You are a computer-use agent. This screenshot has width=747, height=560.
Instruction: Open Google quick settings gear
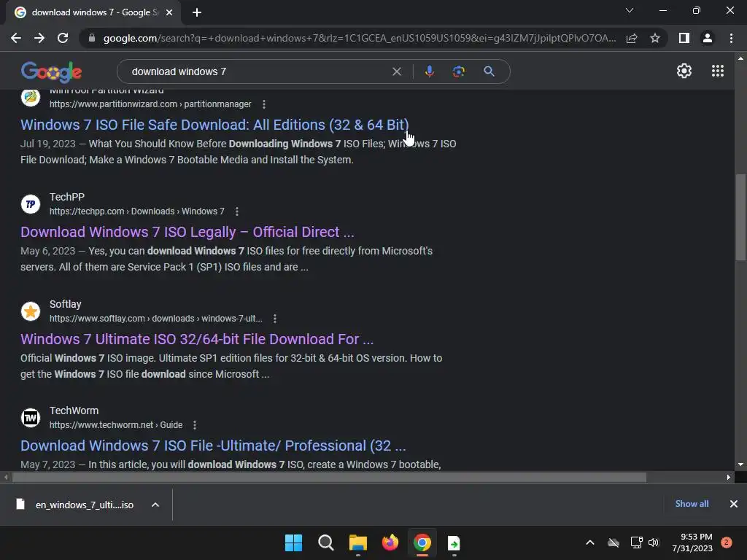click(684, 71)
